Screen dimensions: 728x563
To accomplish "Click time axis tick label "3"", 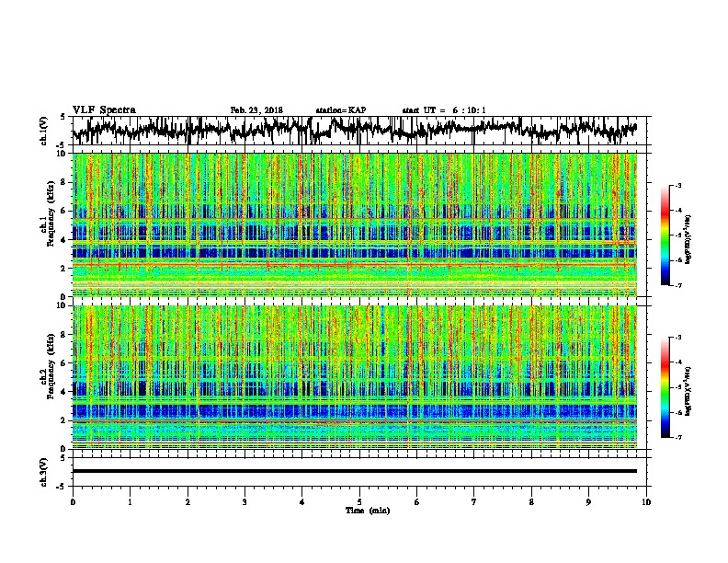I will click(x=245, y=502).
